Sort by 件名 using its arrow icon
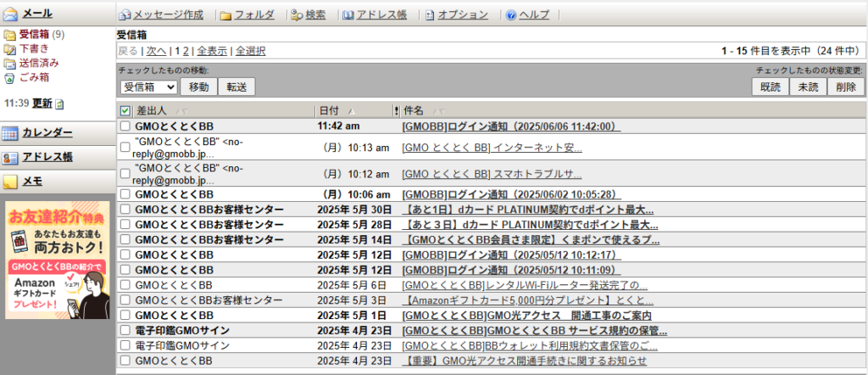The image size is (868, 375). click(438, 111)
